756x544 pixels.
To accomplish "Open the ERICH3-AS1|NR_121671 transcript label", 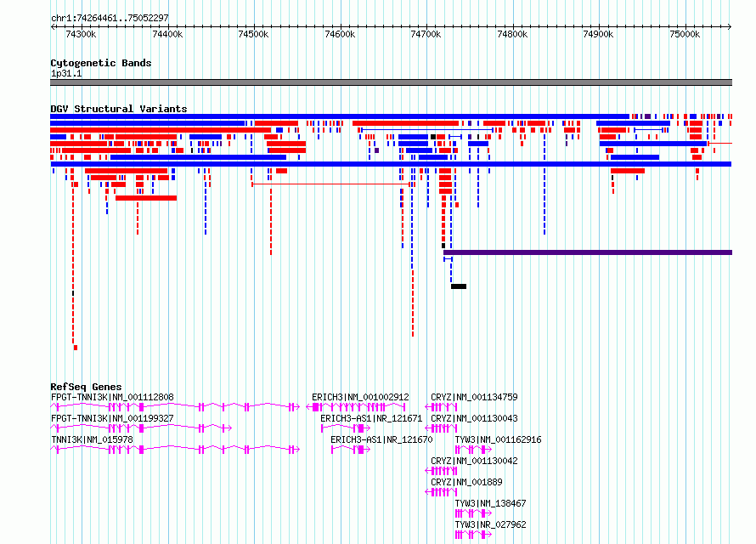I will 371,418.
